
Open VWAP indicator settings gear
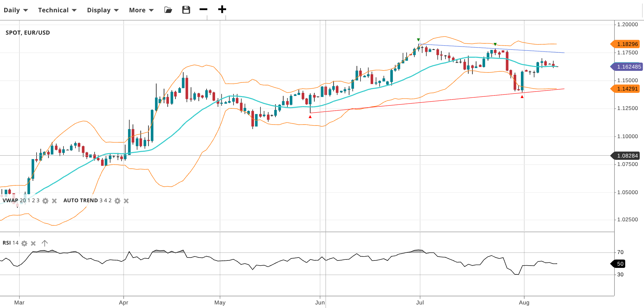tap(45, 201)
